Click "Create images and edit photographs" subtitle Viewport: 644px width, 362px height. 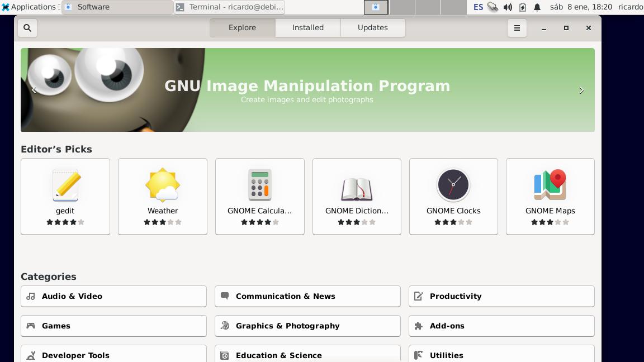307,100
